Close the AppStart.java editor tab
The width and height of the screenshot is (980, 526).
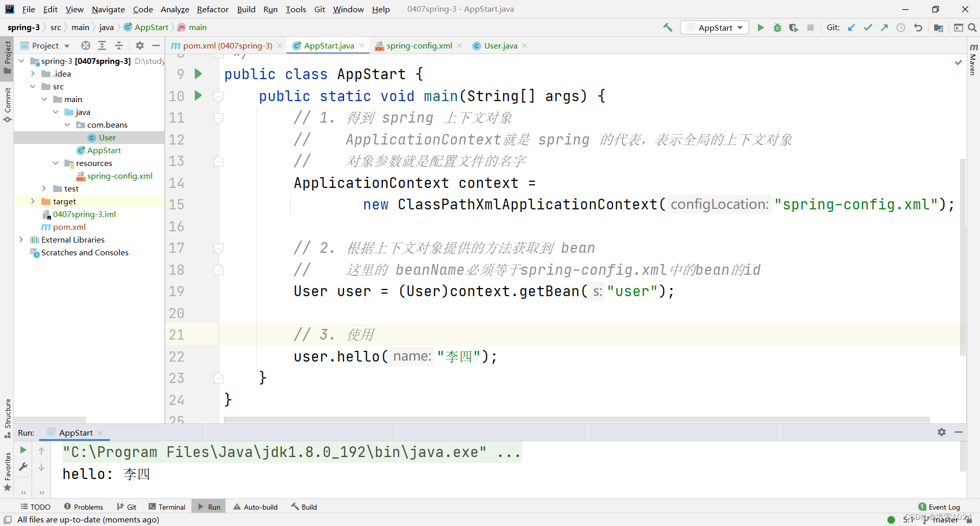[x=362, y=45]
